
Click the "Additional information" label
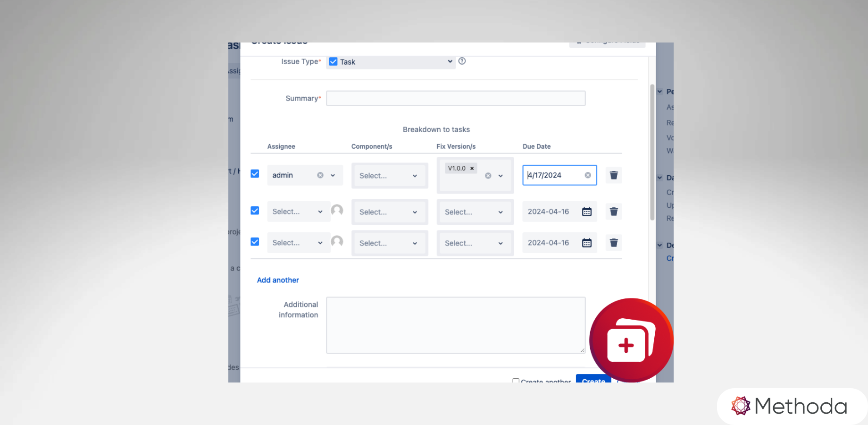click(299, 310)
